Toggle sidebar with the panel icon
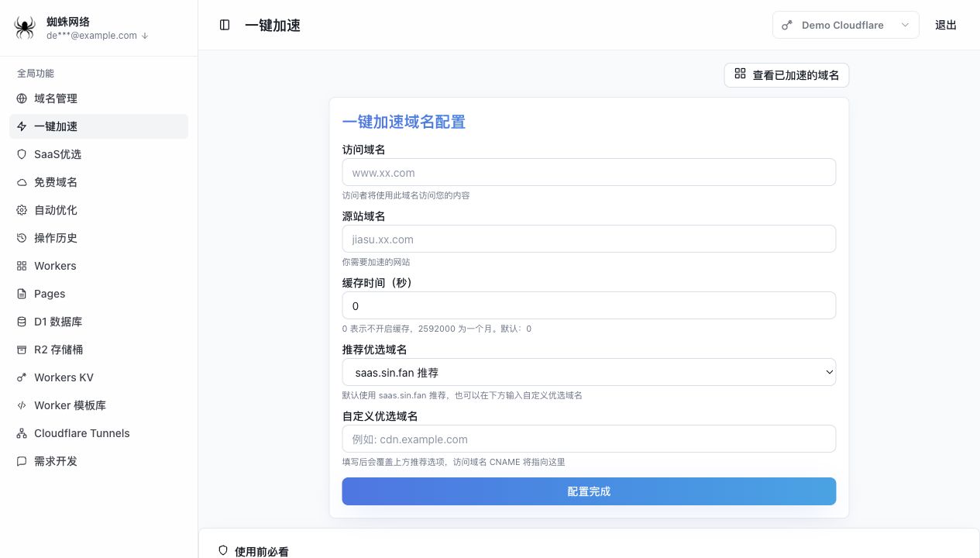Screen dimensions: 980x558 (x=225, y=25)
